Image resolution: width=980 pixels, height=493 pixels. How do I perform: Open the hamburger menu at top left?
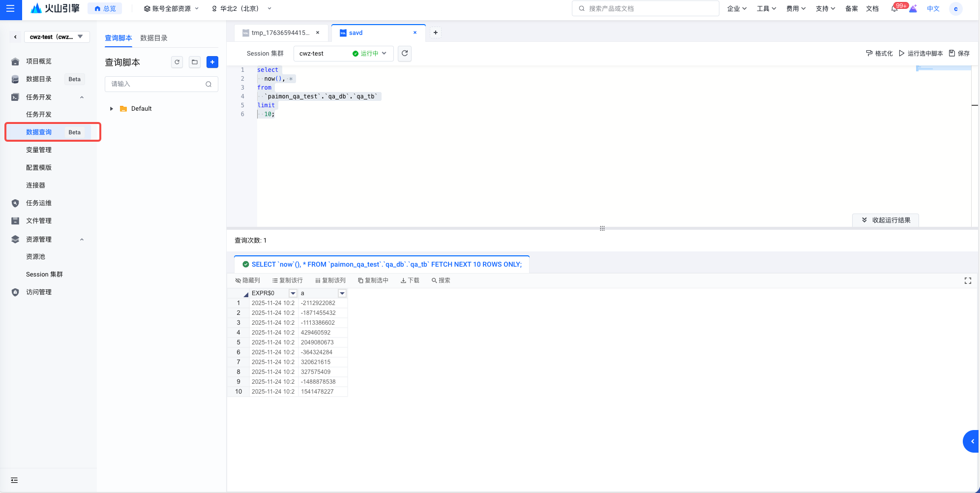(10, 9)
